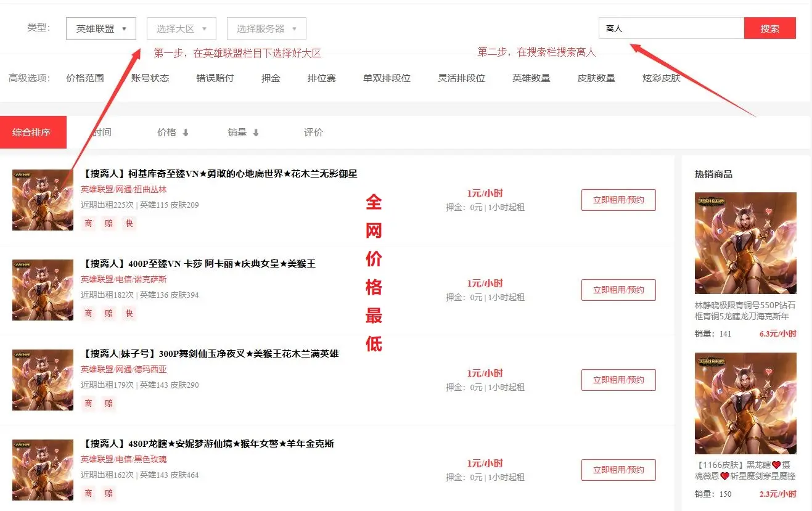The height and width of the screenshot is (511, 812).
Task: Click the down arrow next to 销量
Action: coord(256,133)
